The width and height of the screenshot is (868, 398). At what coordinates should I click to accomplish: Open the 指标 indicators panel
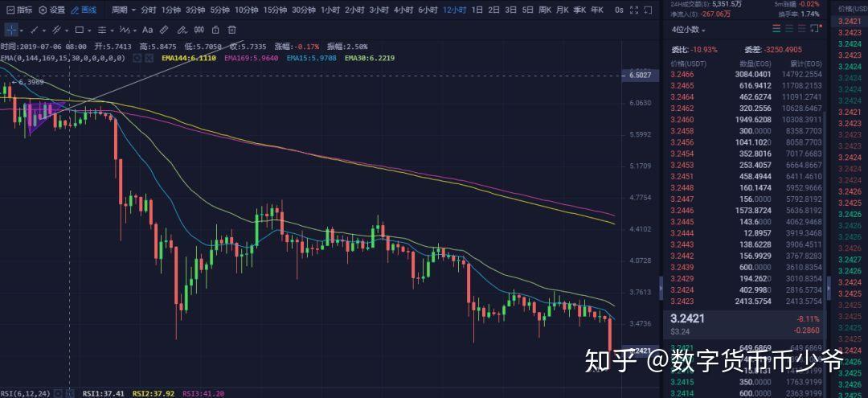point(19,10)
